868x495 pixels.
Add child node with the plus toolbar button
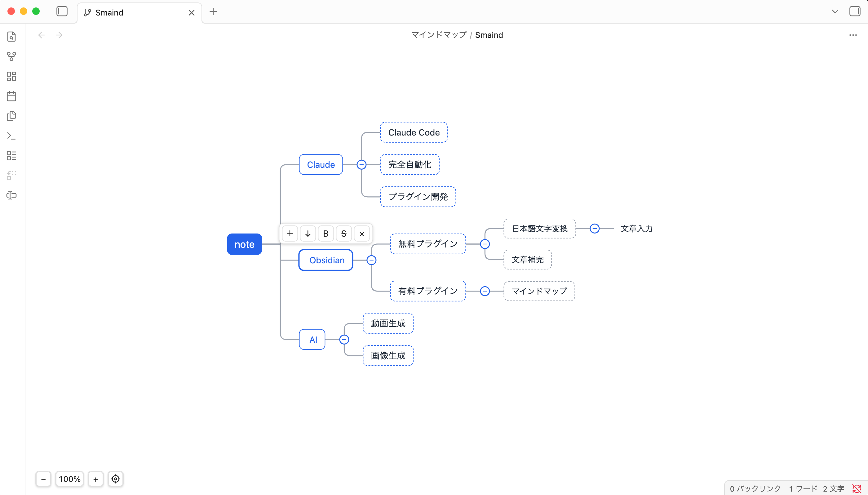290,234
